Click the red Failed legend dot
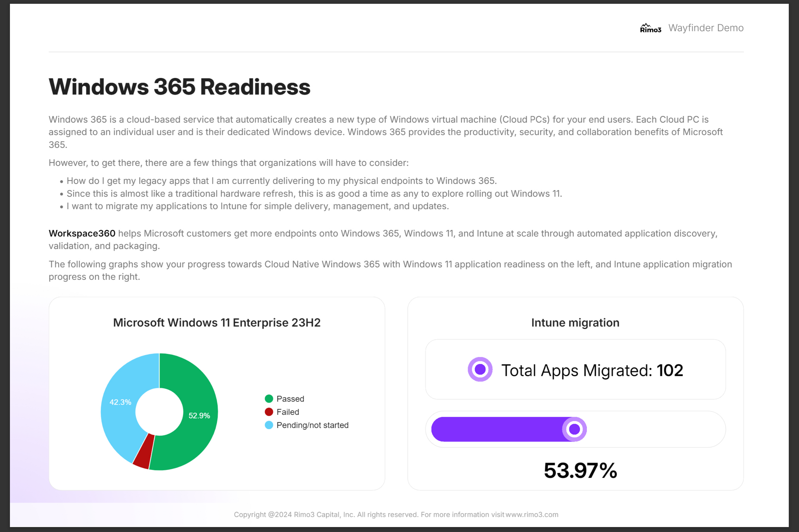The image size is (799, 532). (x=268, y=412)
